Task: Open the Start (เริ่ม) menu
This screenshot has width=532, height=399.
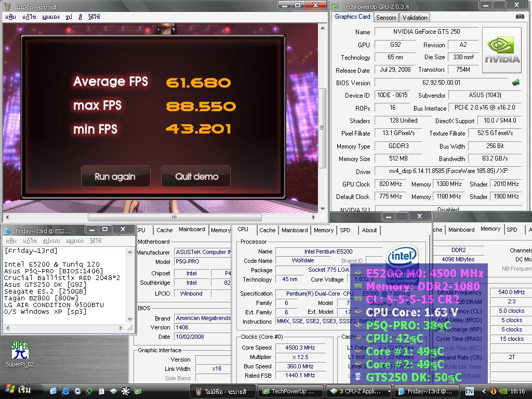Action: [x=21, y=391]
